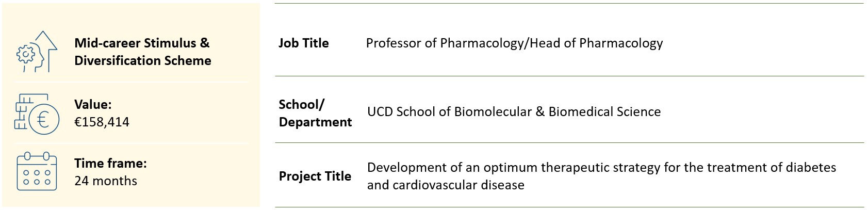This screenshot has width=868, height=210.
Task: Select the "Diversification Scheme" heading line
Action: tap(142, 60)
